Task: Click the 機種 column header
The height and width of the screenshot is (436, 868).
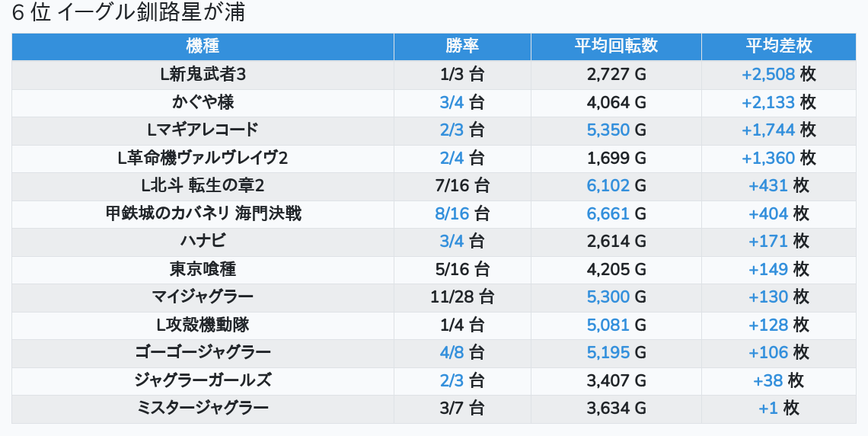Action: (x=203, y=46)
